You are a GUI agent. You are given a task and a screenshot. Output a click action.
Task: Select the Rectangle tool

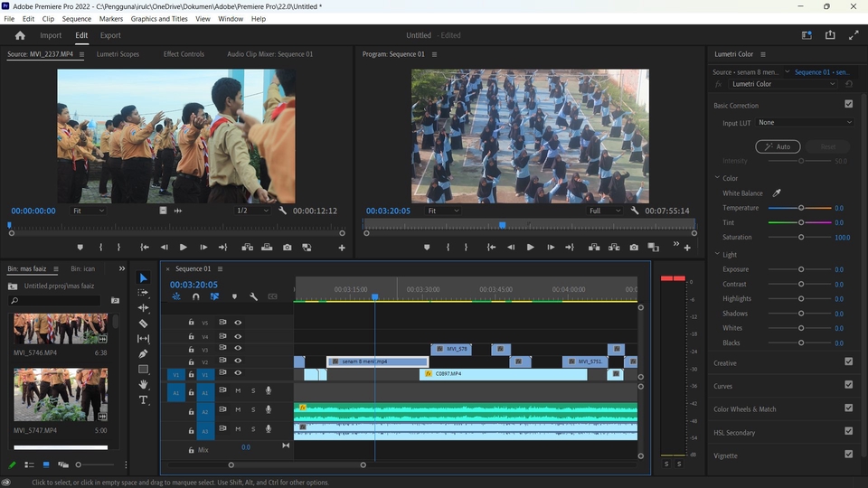[144, 369]
